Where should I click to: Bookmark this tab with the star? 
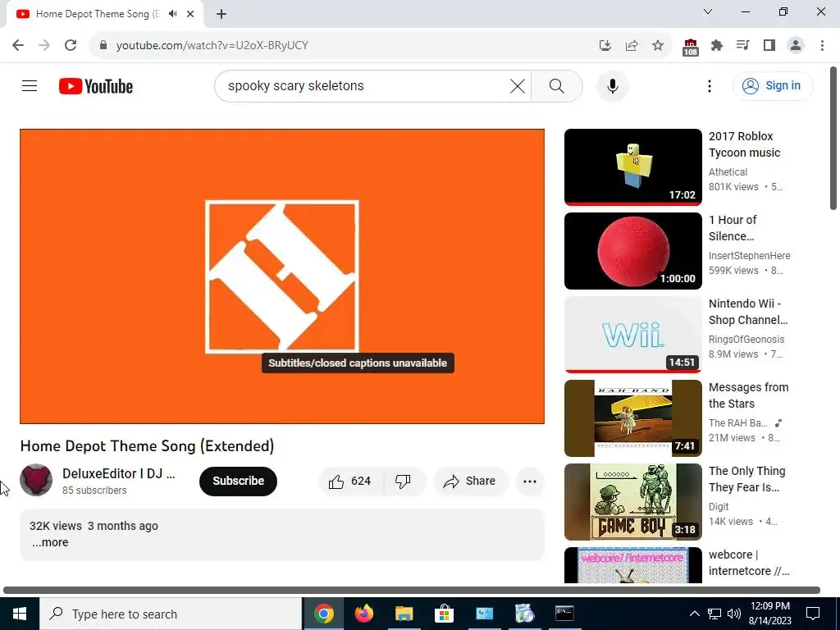(x=658, y=45)
